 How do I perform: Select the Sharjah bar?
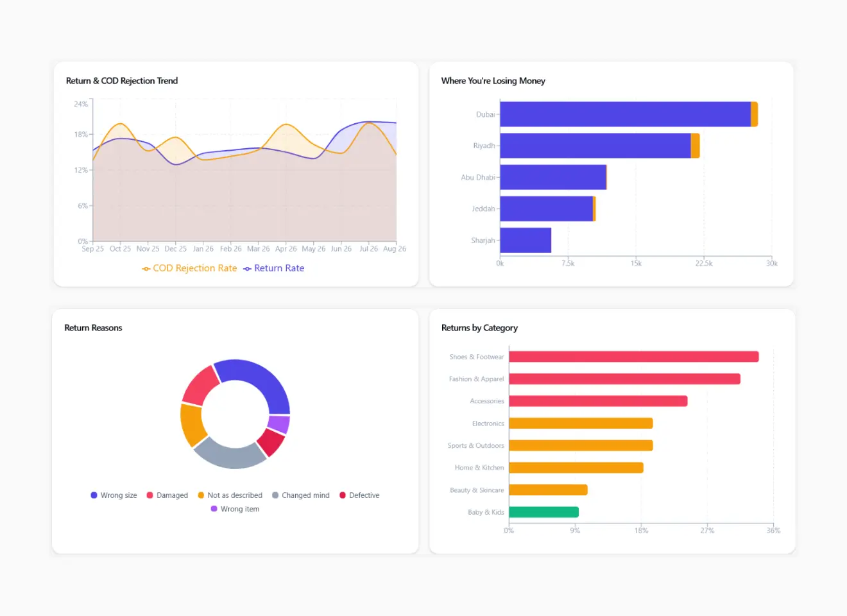tap(526, 240)
